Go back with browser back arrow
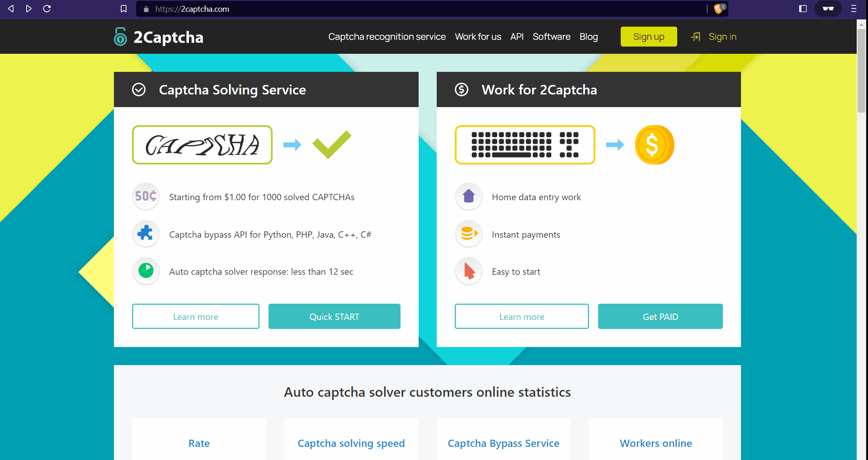The height and width of the screenshot is (460, 868). tap(11, 9)
